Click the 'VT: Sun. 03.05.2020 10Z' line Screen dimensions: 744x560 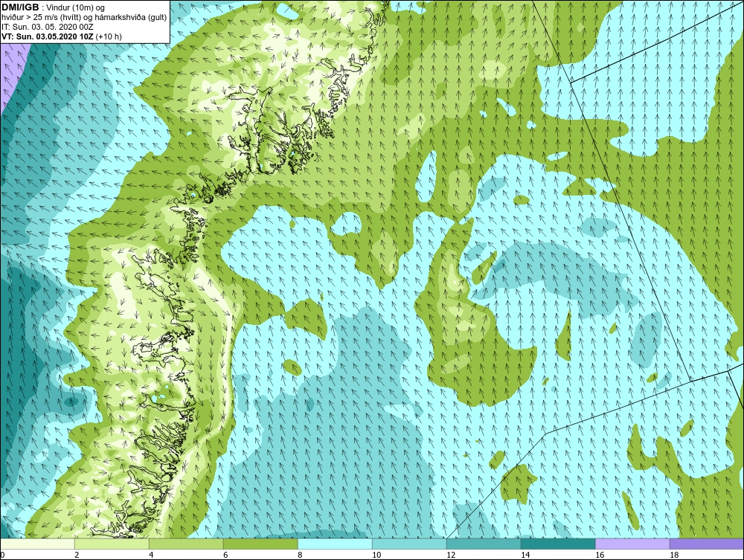pos(48,36)
